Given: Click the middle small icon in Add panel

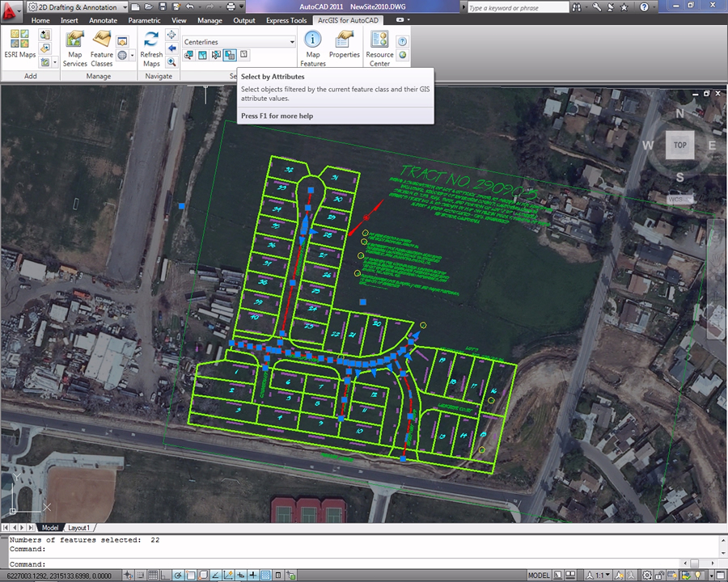Looking at the screenshot, I should [45, 48].
